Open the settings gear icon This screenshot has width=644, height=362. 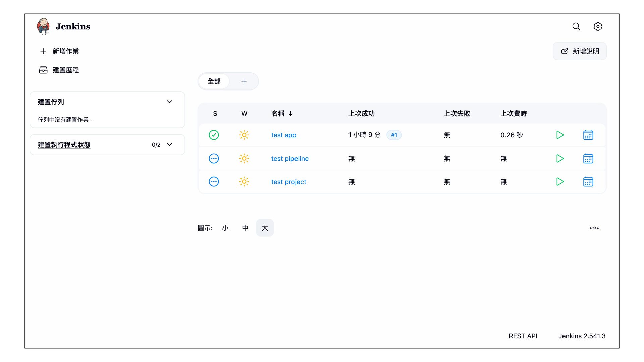click(x=598, y=26)
